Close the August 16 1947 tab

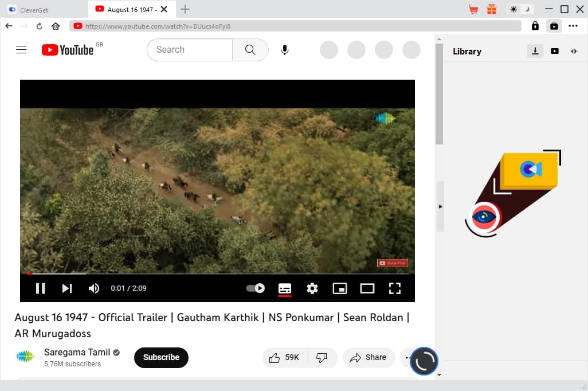click(164, 9)
